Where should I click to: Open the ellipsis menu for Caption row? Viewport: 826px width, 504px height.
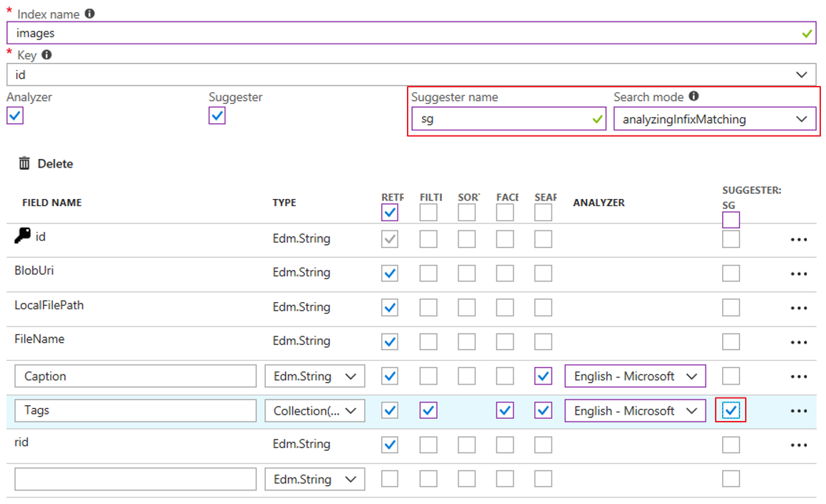tap(799, 377)
